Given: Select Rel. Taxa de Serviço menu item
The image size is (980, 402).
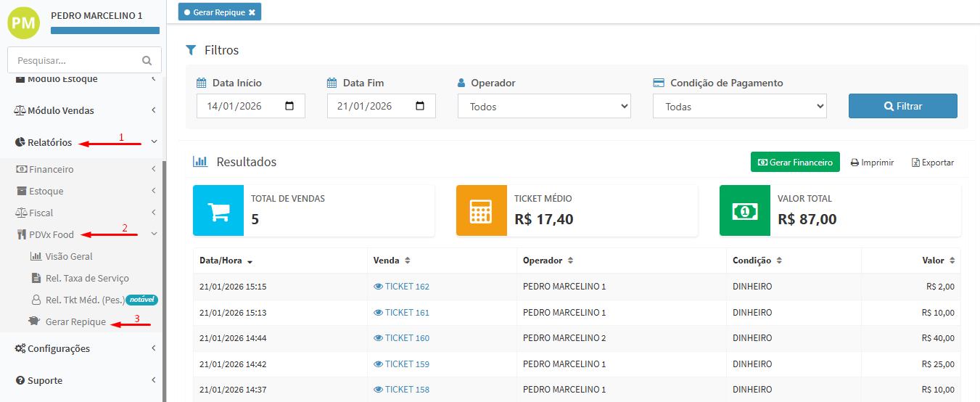Looking at the screenshot, I should point(86,278).
